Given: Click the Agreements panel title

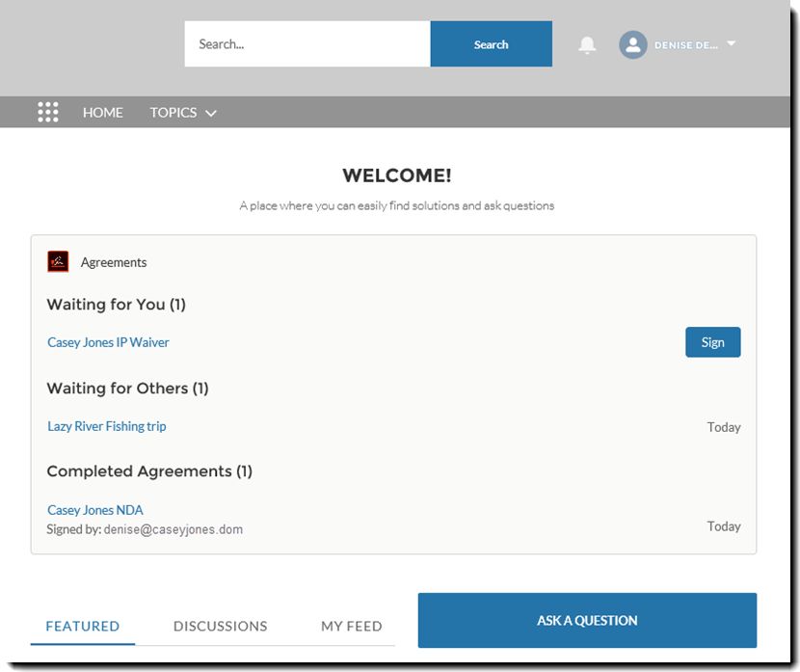Looking at the screenshot, I should tap(114, 262).
